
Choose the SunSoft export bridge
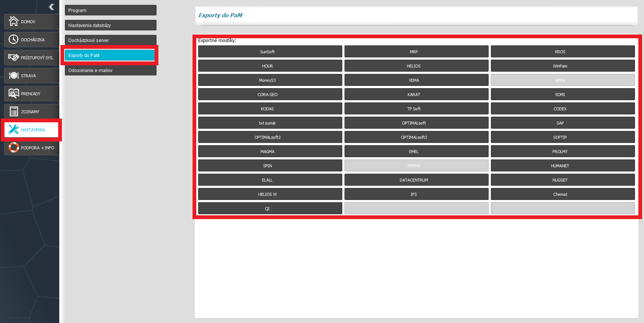tap(270, 51)
